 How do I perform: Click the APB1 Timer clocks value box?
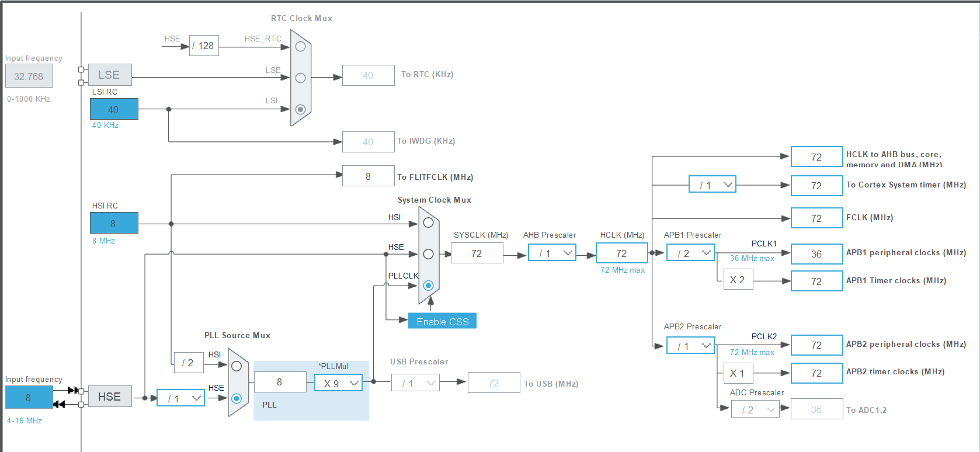[816, 281]
